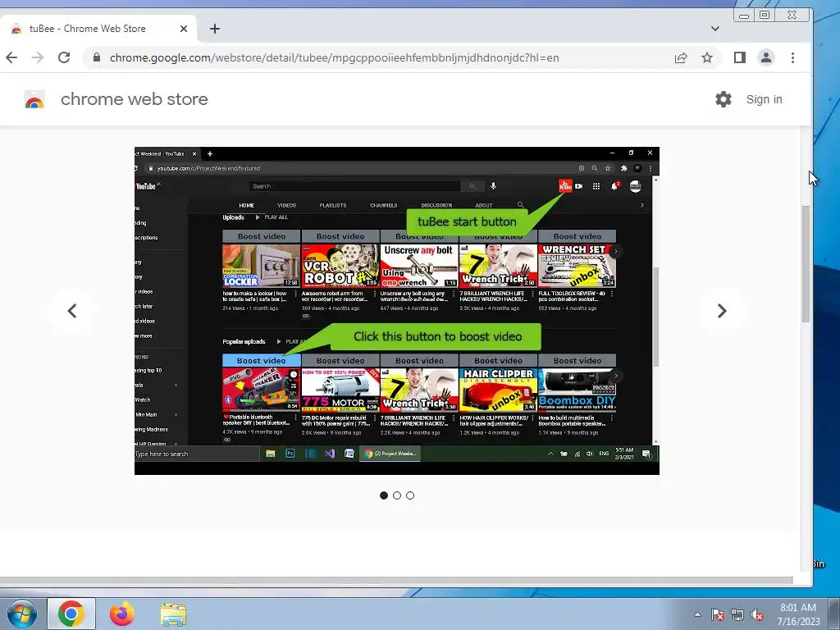Click the Boombox DIY thumbnail in preview
This screenshot has height=630, width=840.
[x=577, y=390]
